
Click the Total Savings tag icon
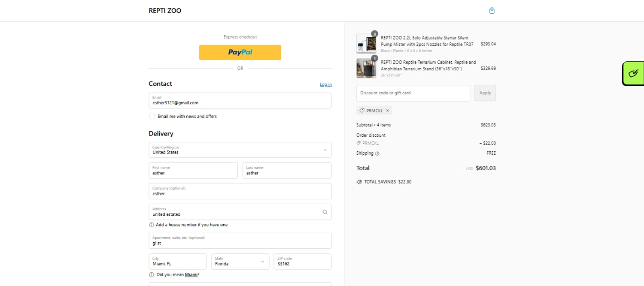(359, 182)
